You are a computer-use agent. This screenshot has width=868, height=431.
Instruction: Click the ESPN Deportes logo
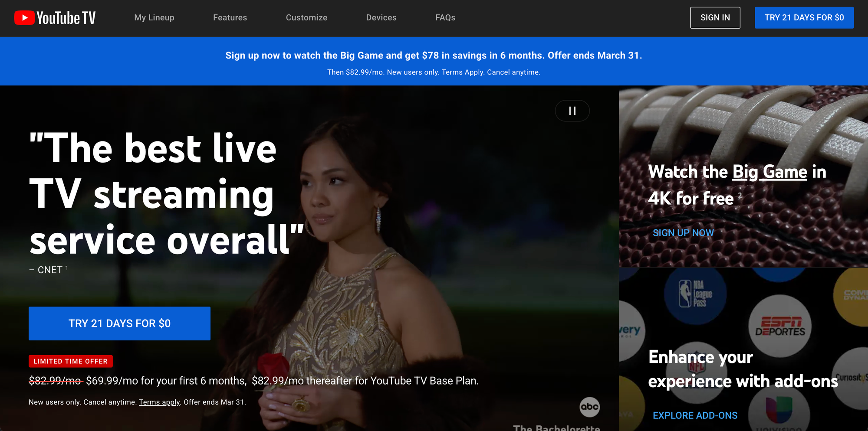coord(780,326)
